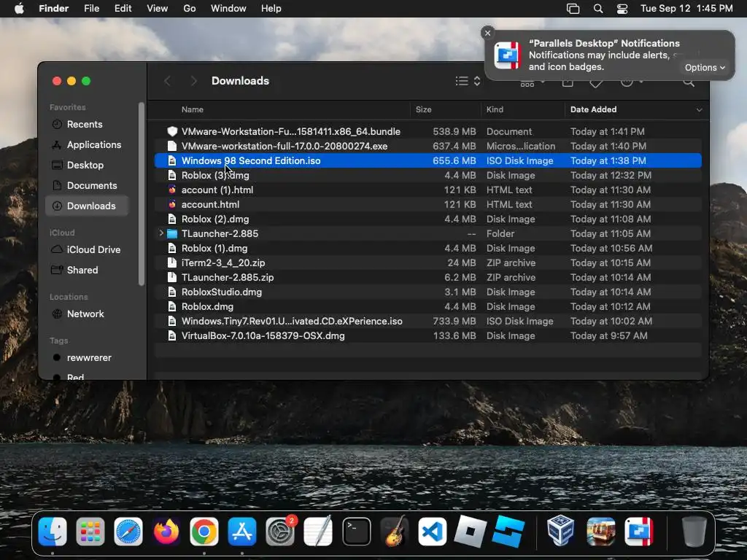Launch GarageBand from the Dock
Viewport: 747px width, 560px height.
pyautogui.click(x=395, y=531)
